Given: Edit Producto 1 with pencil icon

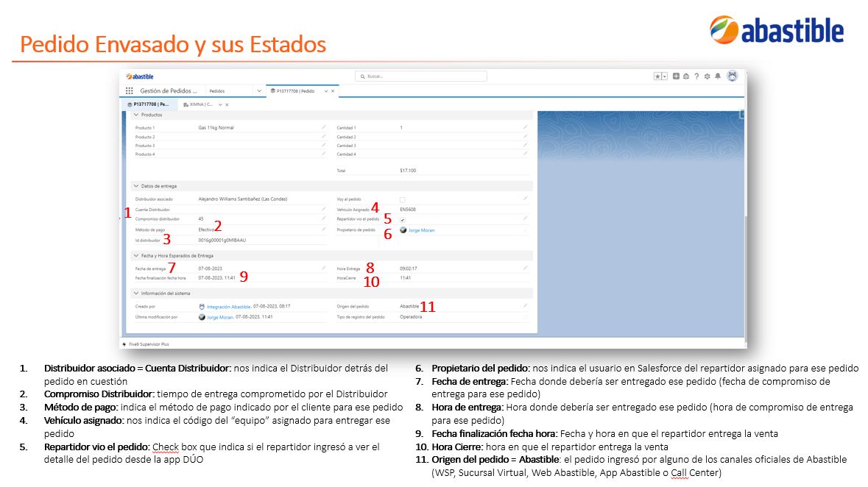Looking at the screenshot, I should 324,127.
